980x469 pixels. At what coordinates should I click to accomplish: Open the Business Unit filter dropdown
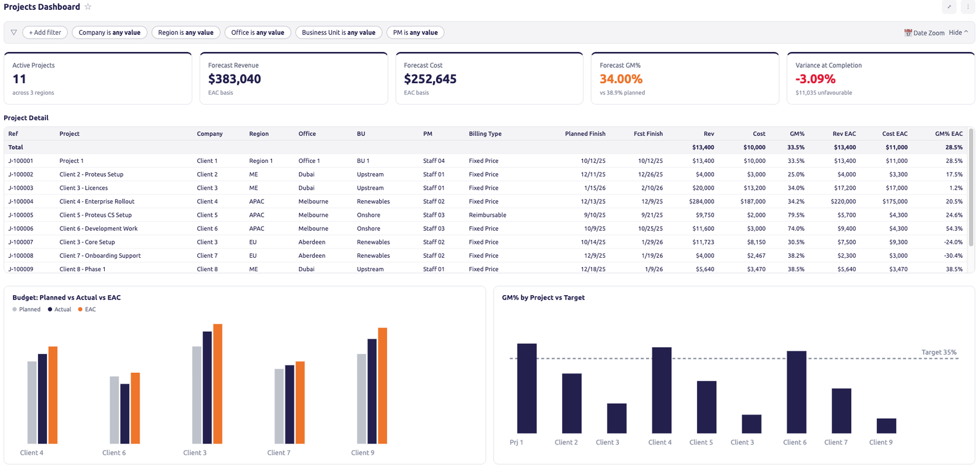coord(339,32)
